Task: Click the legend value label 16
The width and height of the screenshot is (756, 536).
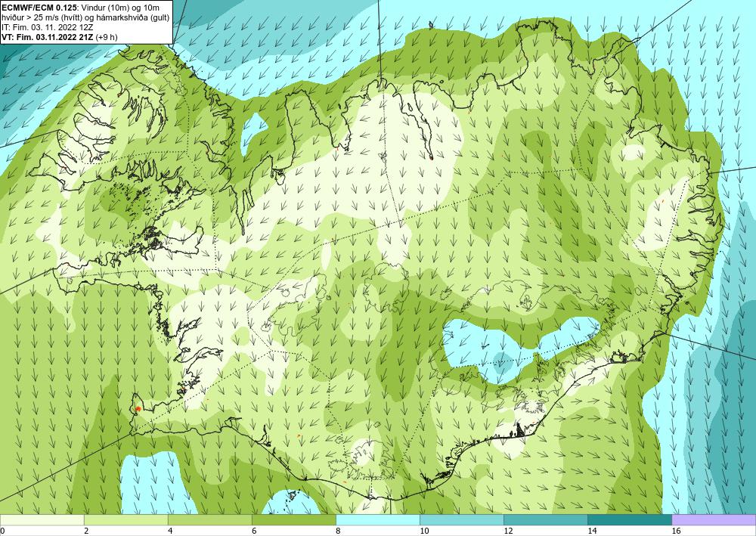Action: [676, 531]
